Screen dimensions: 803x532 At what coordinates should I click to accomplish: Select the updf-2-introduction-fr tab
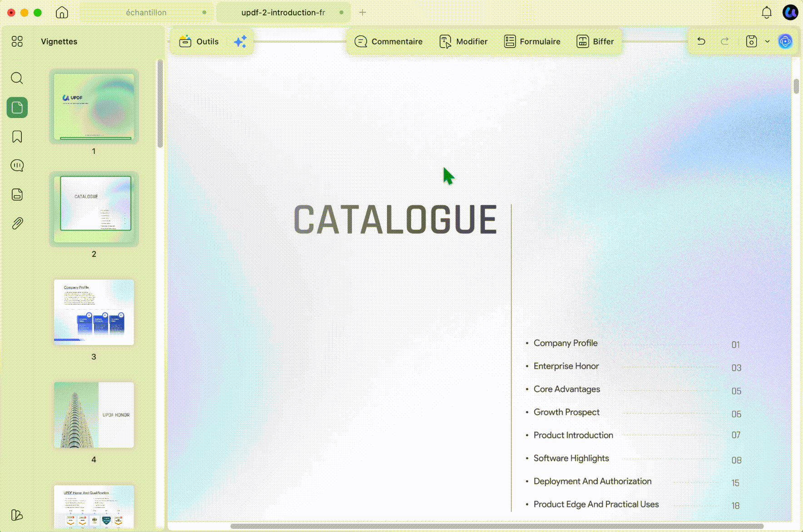tap(283, 12)
